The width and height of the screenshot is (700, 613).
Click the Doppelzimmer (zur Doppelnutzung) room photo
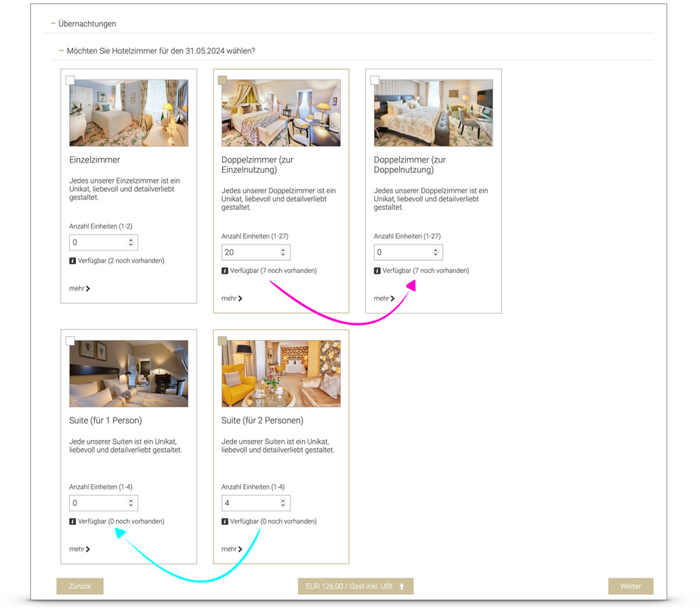(x=433, y=113)
